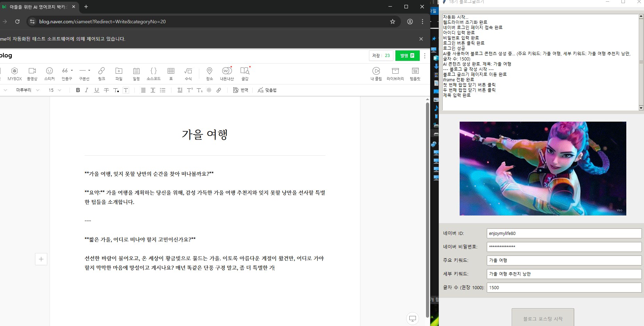Open the saved drafts count 23
644x326 pixels.
(387, 56)
